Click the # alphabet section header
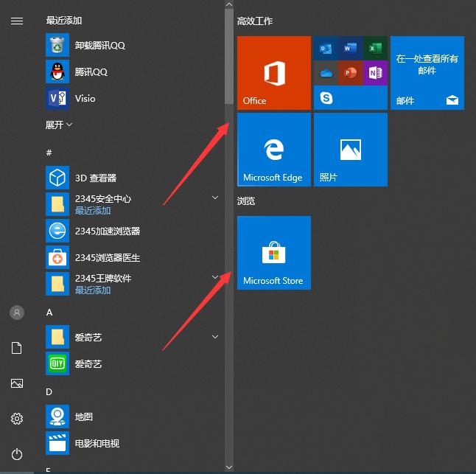Screen dimensions: 476x474 tap(49, 153)
